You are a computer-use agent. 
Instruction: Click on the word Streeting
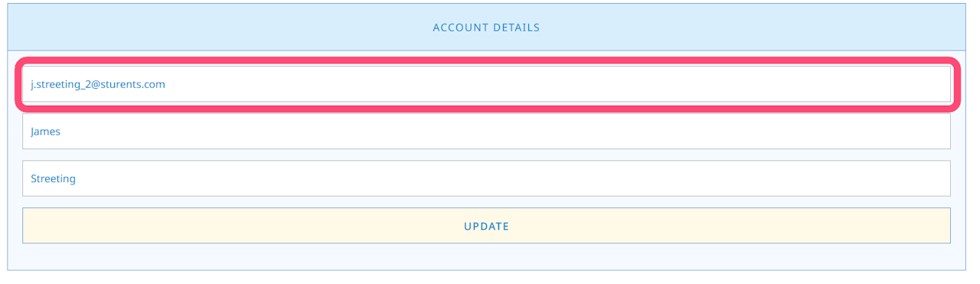coord(53,179)
